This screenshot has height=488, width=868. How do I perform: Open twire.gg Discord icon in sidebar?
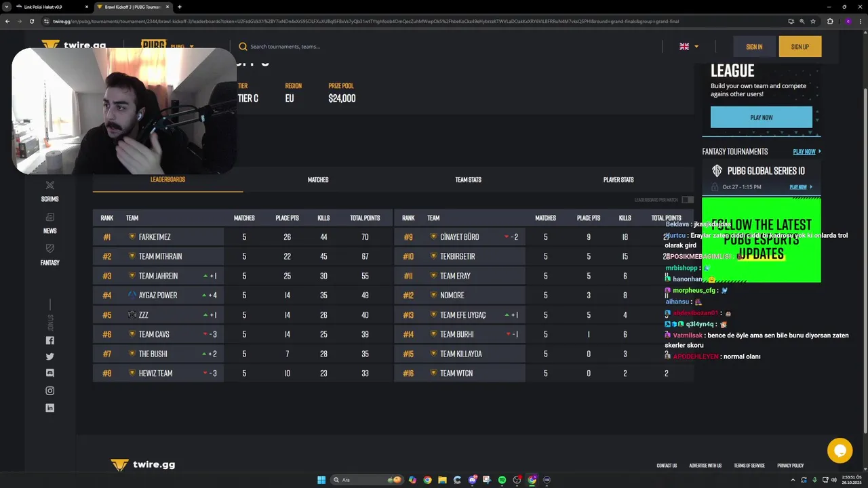(50, 373)
